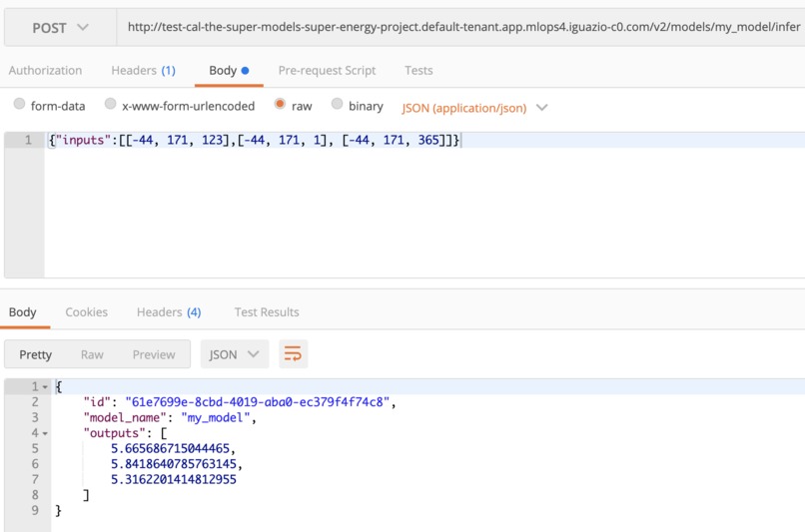This screenshot has width=805, height=532.
Task: Choose the binary body option
Action: click(337, 104)
